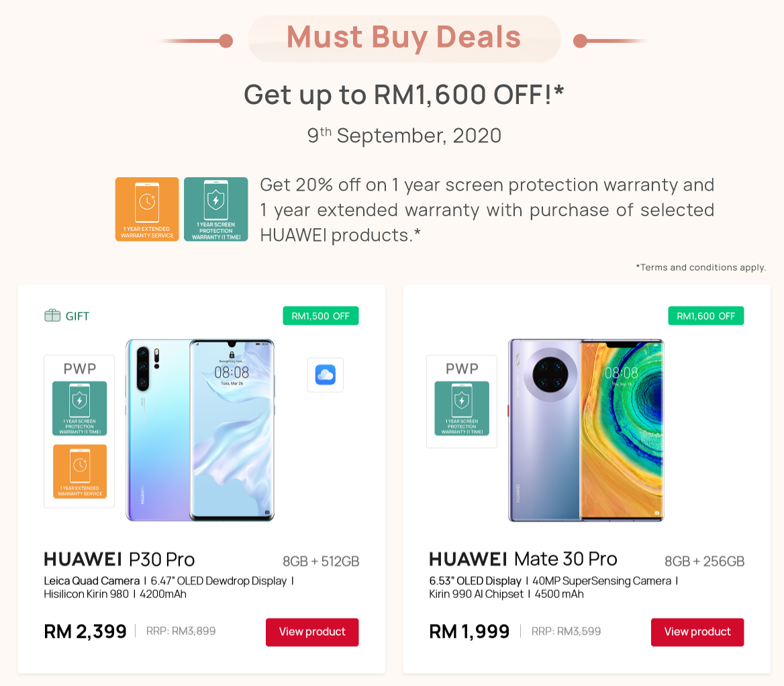Click the Must Buy Deals heading

click(x=404, y=38)
